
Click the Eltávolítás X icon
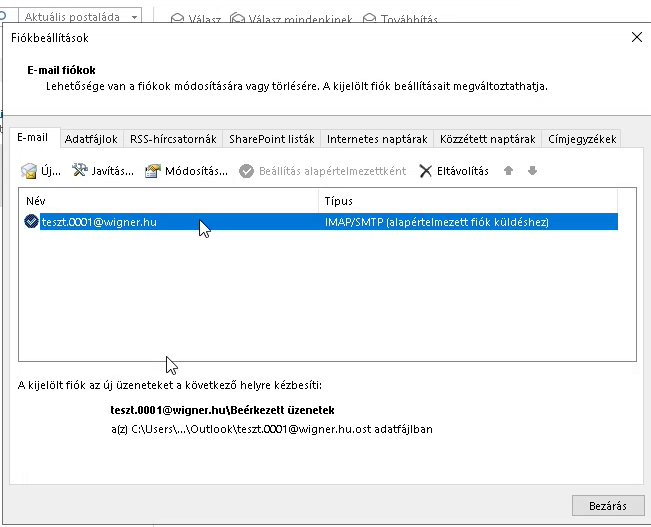click(x=426, y=171)
